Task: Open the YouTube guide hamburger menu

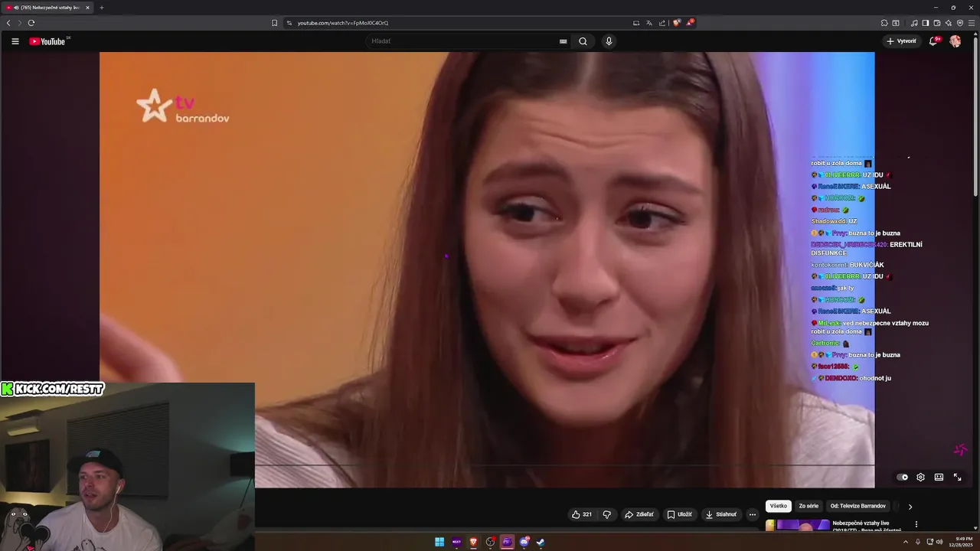Action: [15, 41]
